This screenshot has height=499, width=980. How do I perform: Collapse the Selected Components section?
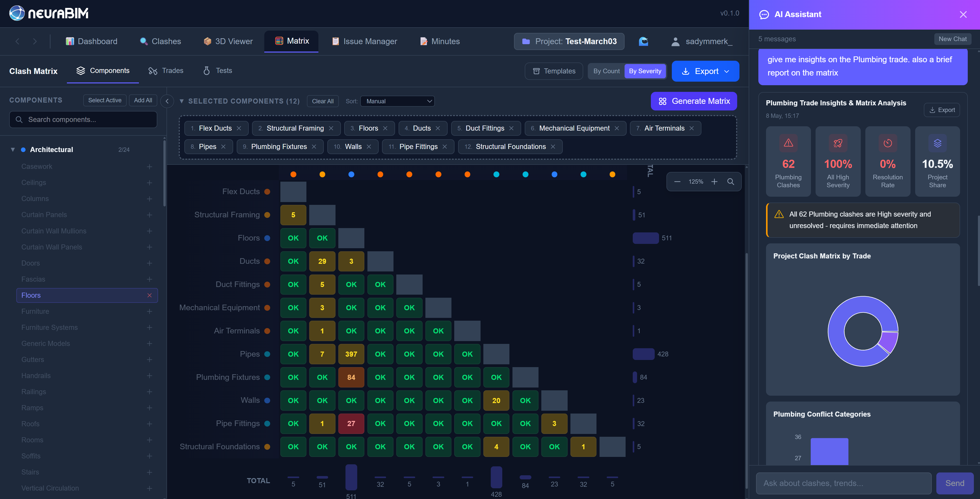click(x=182, y=101)
